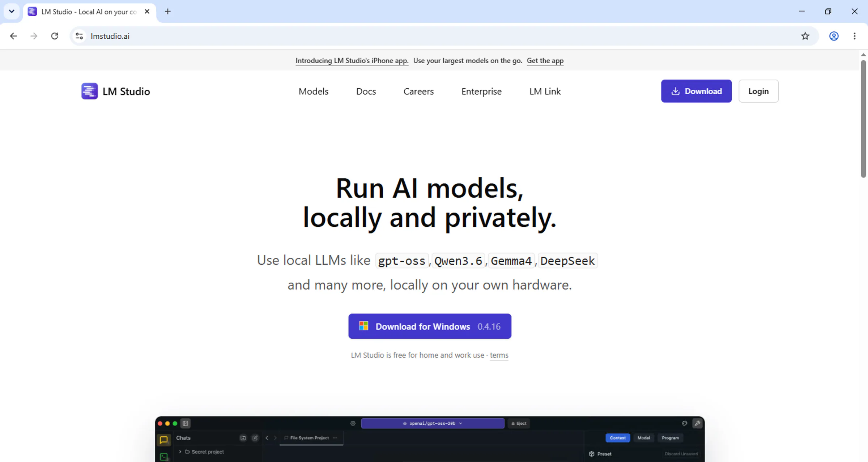Click Download for Windows 0.4.16
This screenshot has height=462, width=868.
click(x=430, y=326)
